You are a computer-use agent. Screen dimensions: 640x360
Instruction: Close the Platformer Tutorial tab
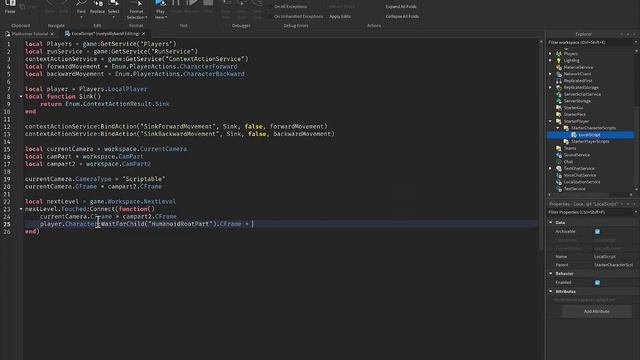pos(52,33)
